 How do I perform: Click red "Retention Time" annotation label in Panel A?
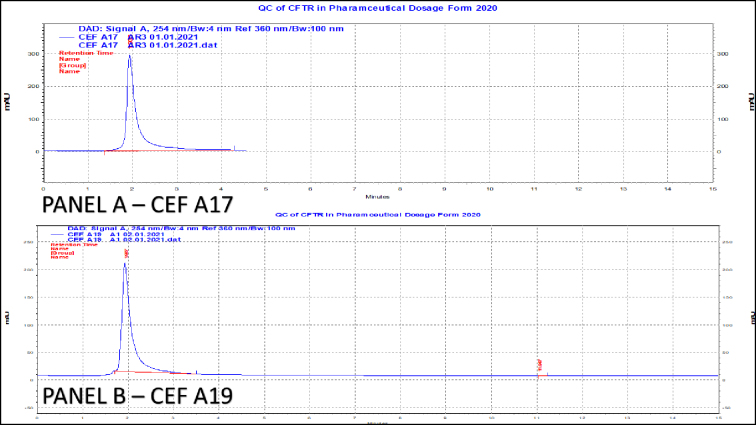click(x=86, y=53)
